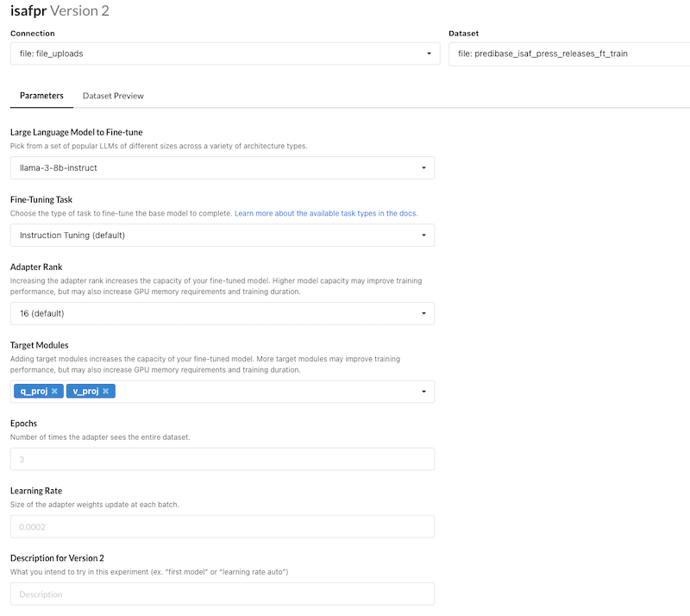This screenshot has width=690, height=616.
Task: Open the Large Language Model dropdown
Action: tap(222, 167)
